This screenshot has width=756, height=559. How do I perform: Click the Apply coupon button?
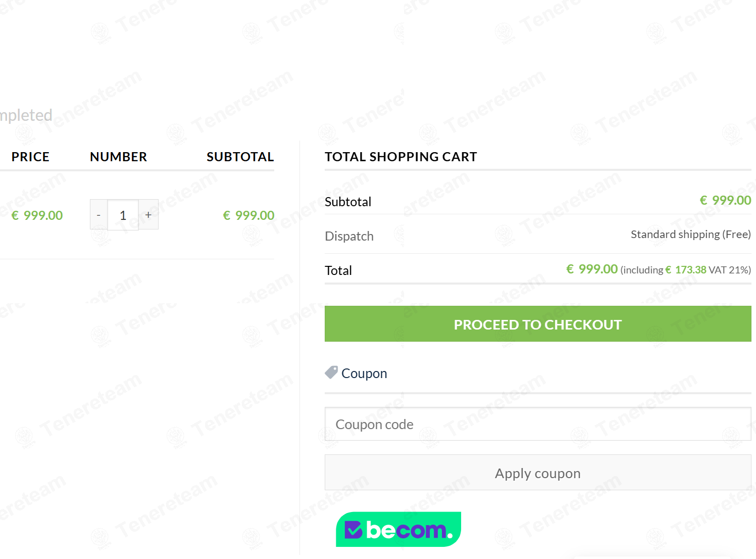coord(538,473)
